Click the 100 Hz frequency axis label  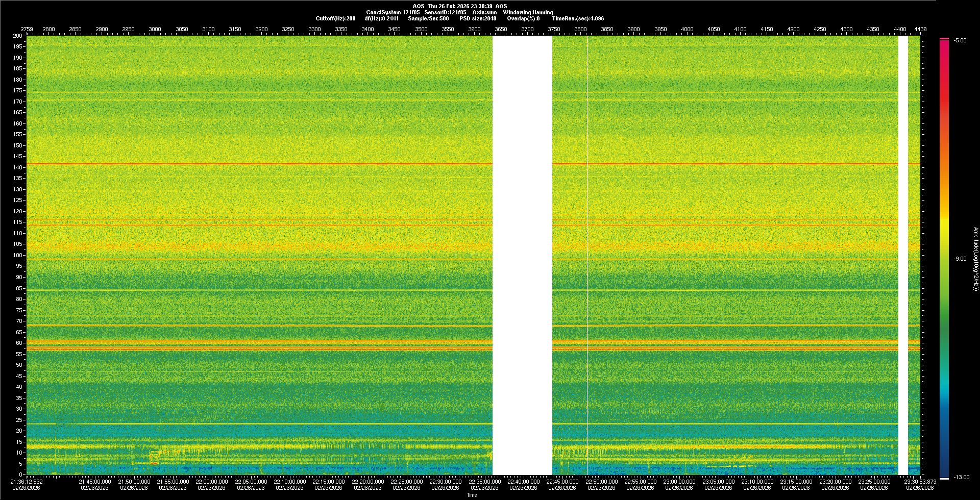coord(18,255)
